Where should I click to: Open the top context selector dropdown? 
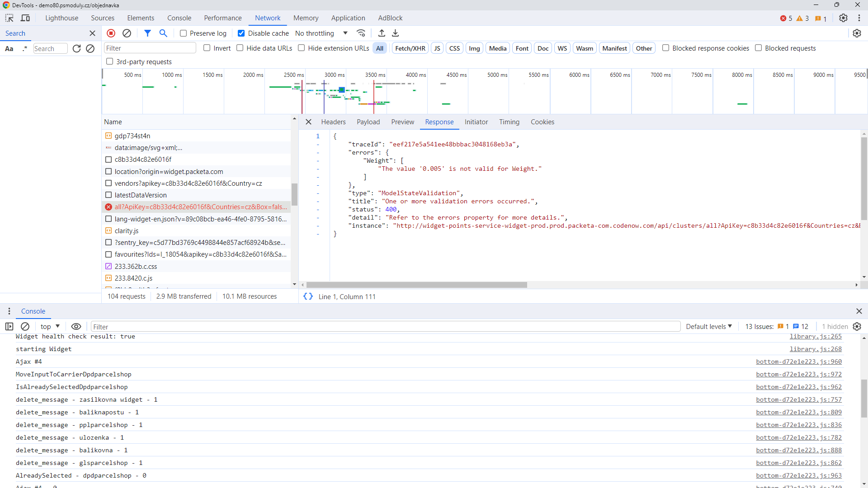(x=50, y=327)
